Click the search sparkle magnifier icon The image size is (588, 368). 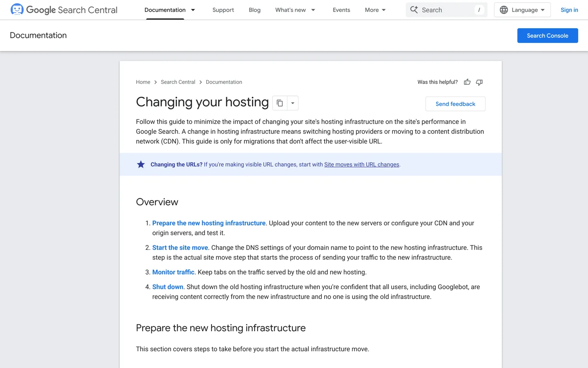coord(414,10)
